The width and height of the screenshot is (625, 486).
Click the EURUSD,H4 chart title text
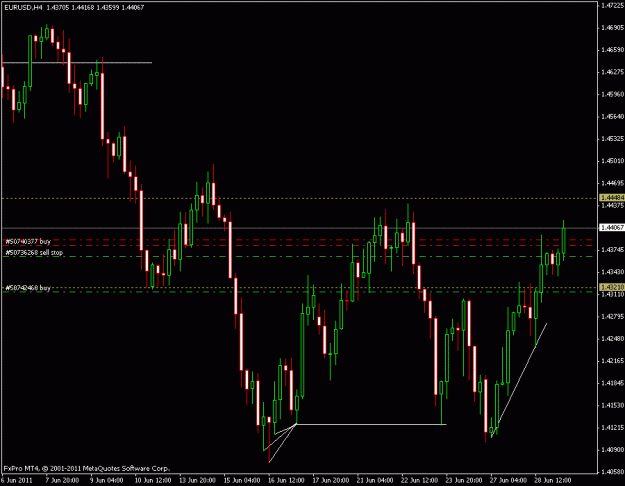(23, 8)
